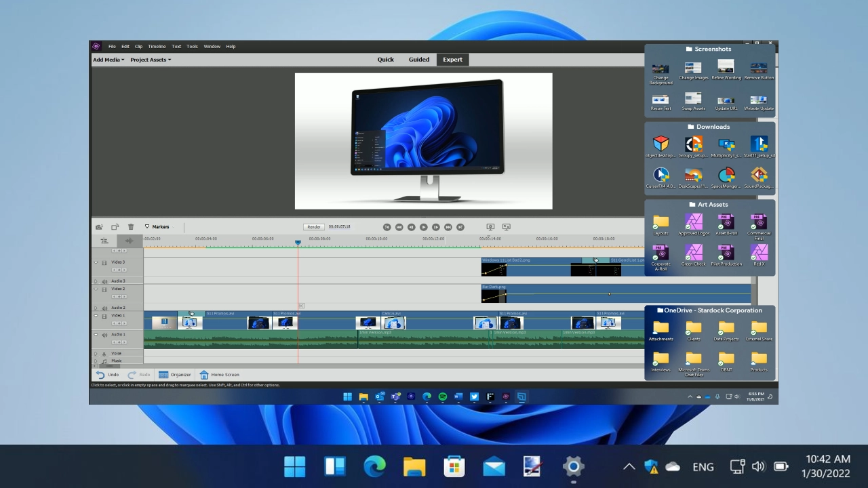Expand the Voice track
The height and width of the screenshot is (488, 868).
coord(96,353)
